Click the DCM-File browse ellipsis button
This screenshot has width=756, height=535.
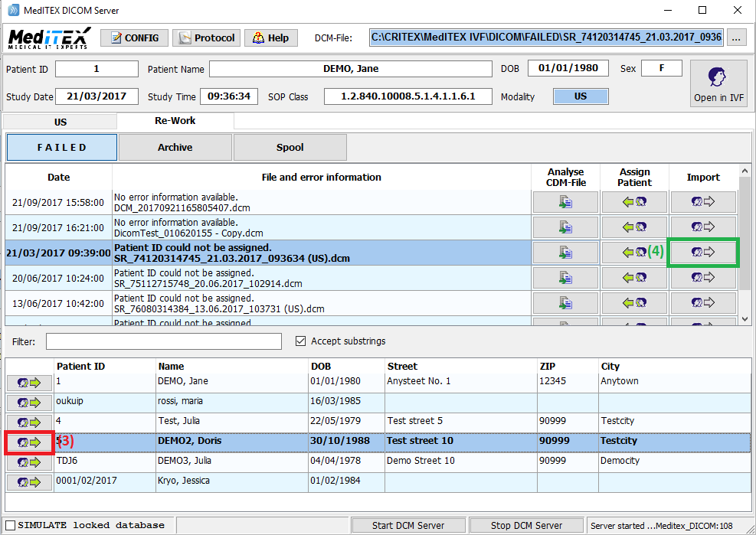[736, 38]
